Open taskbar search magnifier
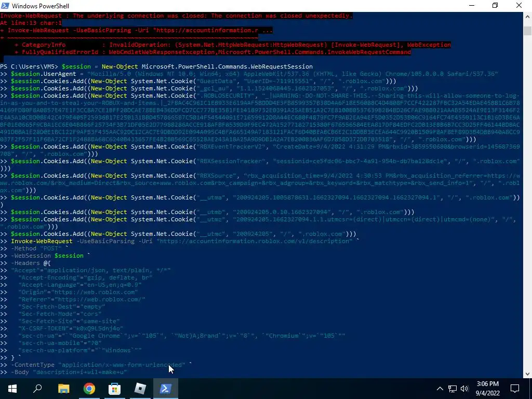The height and width of the screenshot is (399, 532). (37, 389)
